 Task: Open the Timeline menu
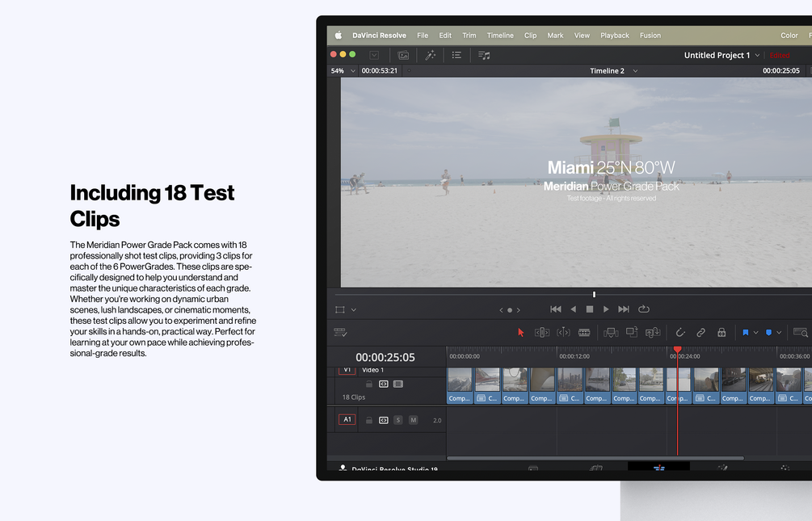[x=500, y=36]
